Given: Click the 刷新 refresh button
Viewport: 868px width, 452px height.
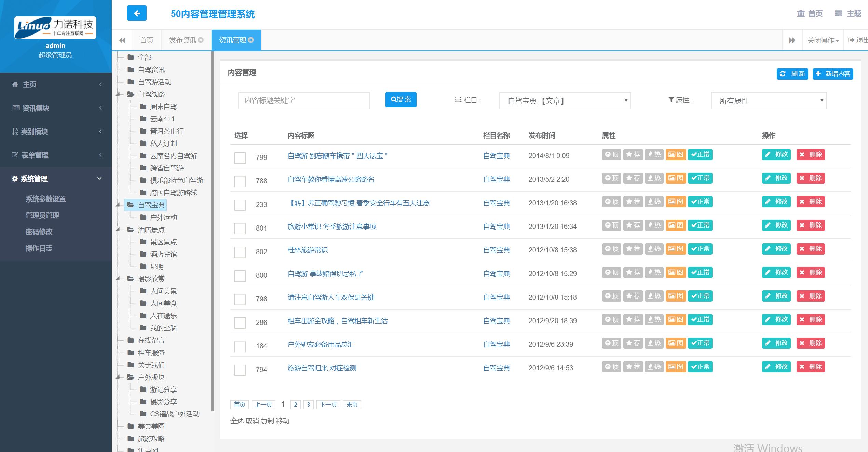Looking at the screenshot, I should (x=792, y=74).
